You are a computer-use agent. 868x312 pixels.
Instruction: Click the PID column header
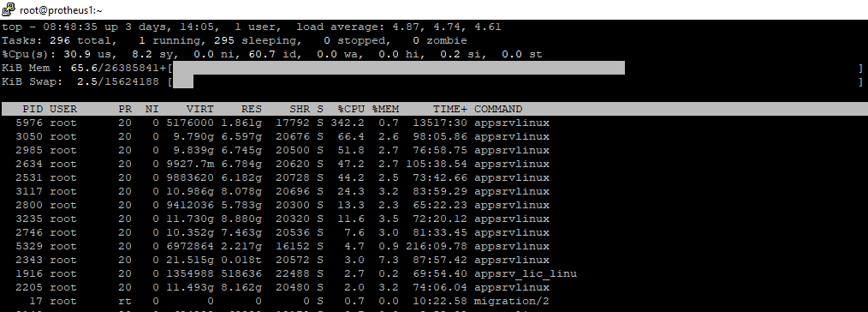(x=33, y=109)
